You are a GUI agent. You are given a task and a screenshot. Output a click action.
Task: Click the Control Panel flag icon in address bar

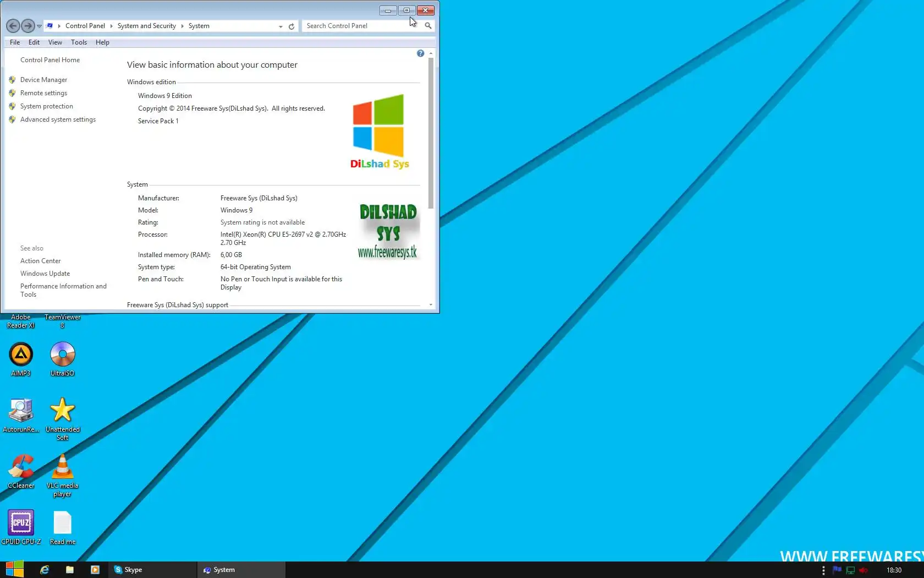point(50,26)
